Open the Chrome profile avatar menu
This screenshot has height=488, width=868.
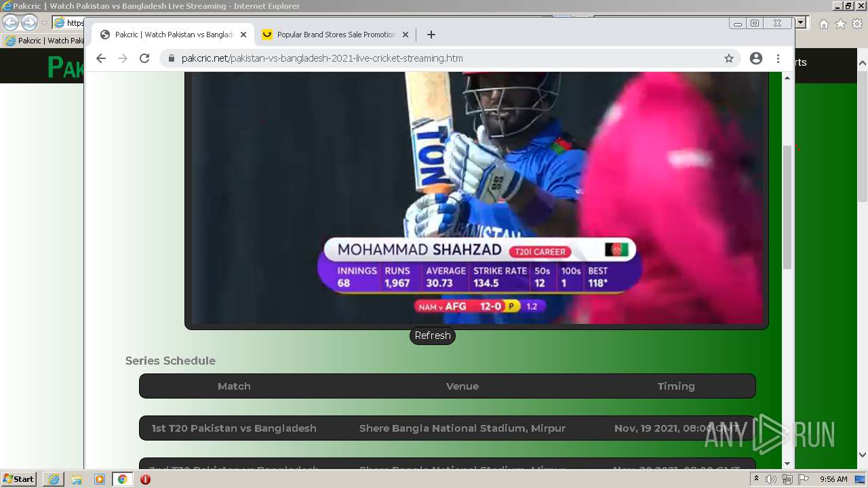point(756,58)
